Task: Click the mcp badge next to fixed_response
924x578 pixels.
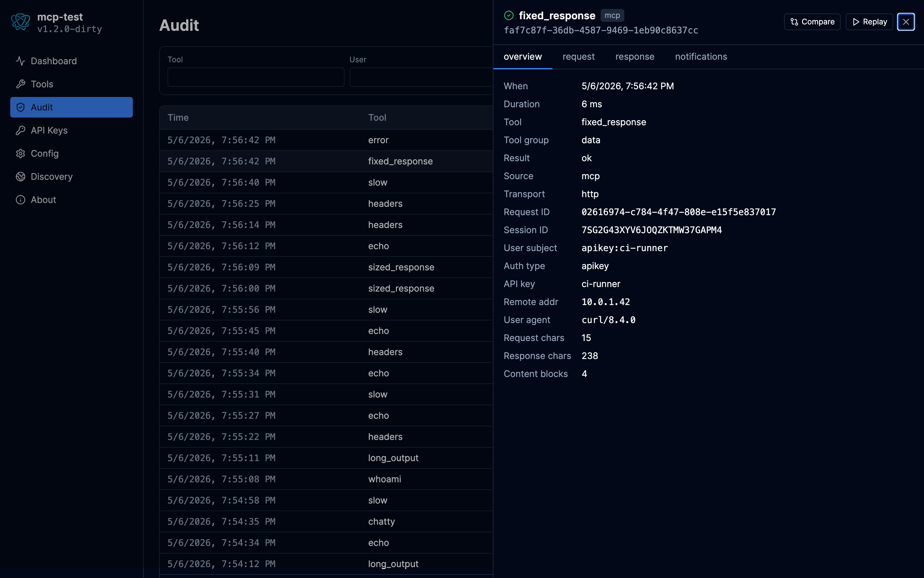Action: click(x=612, y=15)
